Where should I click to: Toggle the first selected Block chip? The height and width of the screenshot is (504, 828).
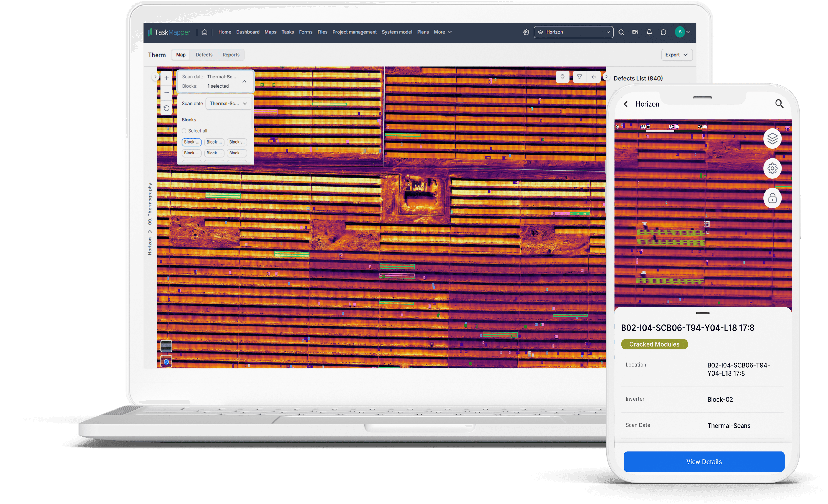[x=192, y=142]
